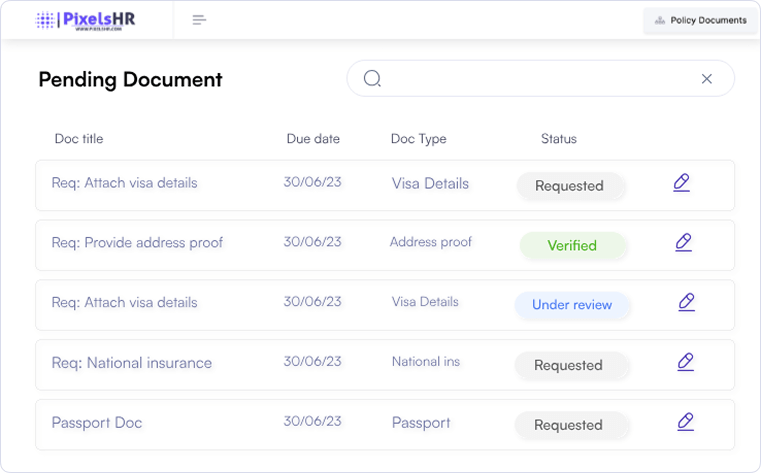Select the Passport Doc title

(x=97, y=423)
